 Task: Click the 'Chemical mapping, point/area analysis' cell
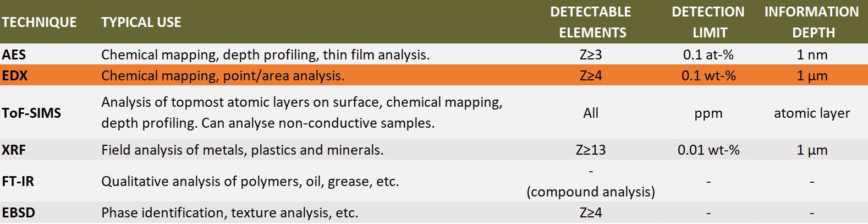(x=223, y=75)
